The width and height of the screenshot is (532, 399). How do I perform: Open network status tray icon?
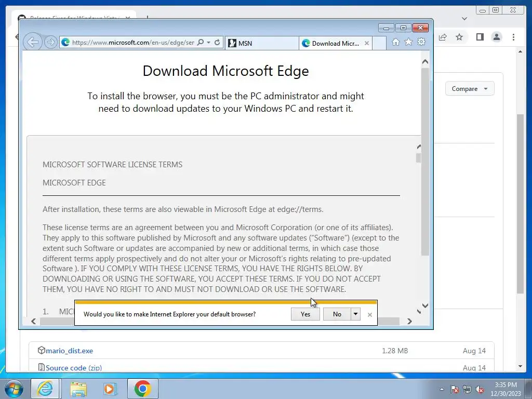467,389
